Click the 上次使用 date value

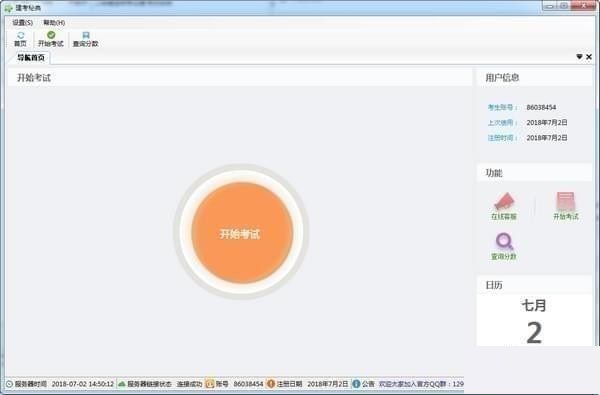547,122
